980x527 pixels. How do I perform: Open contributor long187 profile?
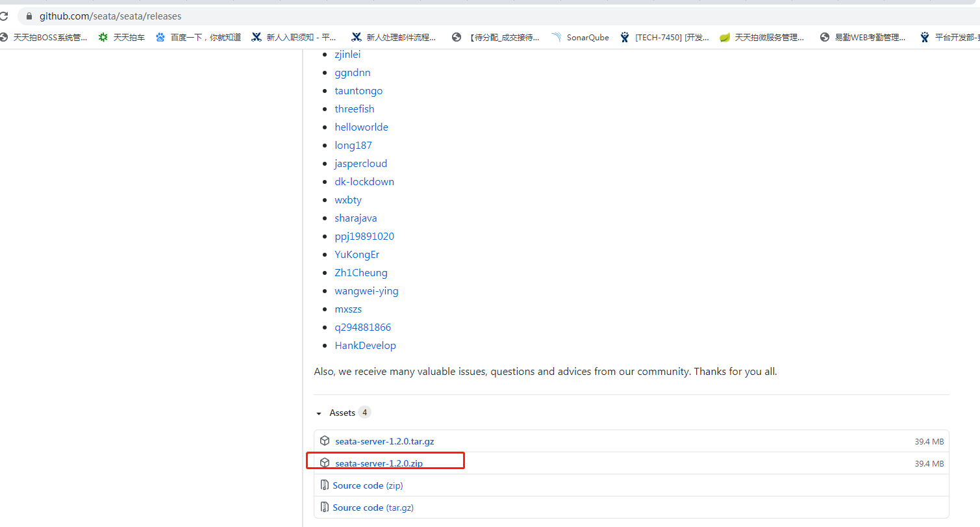(353, 146)
